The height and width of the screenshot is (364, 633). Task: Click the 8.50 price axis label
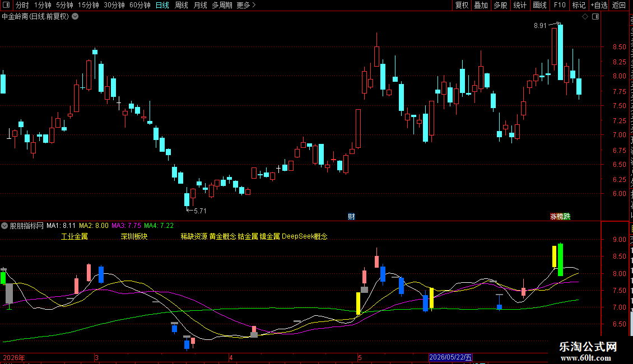619,47
